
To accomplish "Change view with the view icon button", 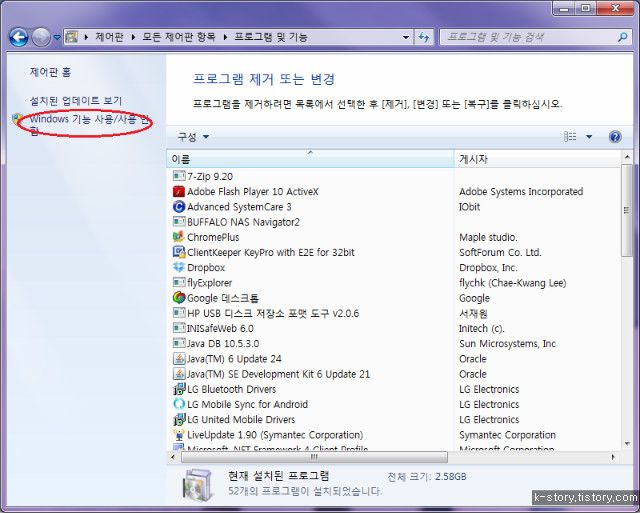I will click(x=570, y=137).
